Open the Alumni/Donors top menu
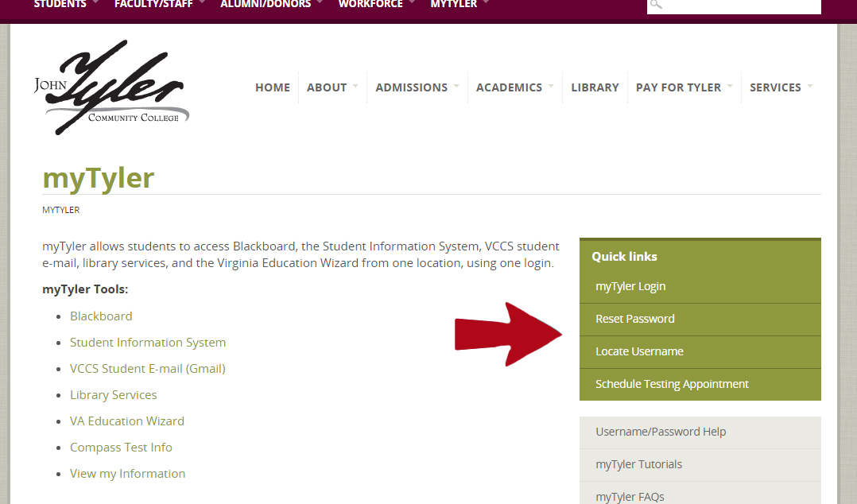 [x=266, y=5]
